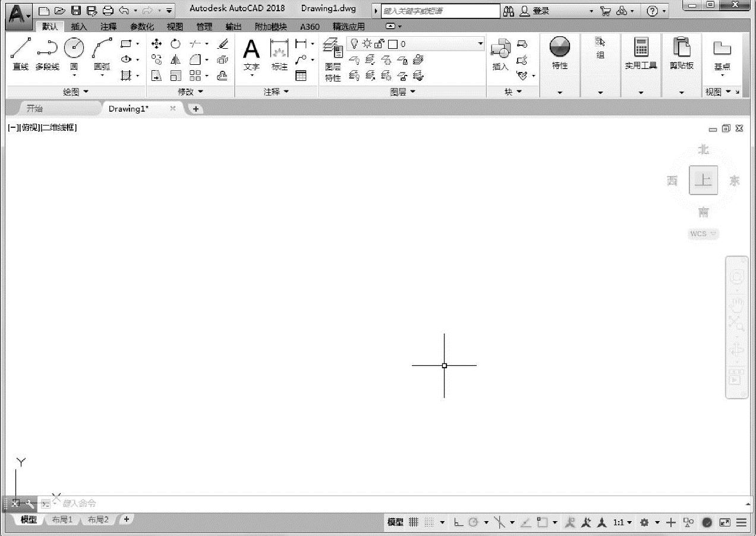Toggle ortho mode in status bar
The width and height of the screenshot is (756, 536).
pos(458,522)
